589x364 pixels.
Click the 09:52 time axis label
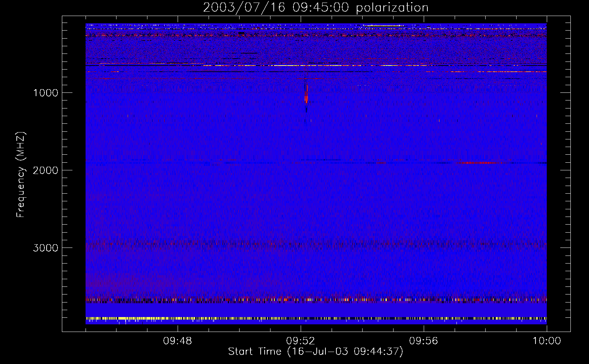coord(301,341)
